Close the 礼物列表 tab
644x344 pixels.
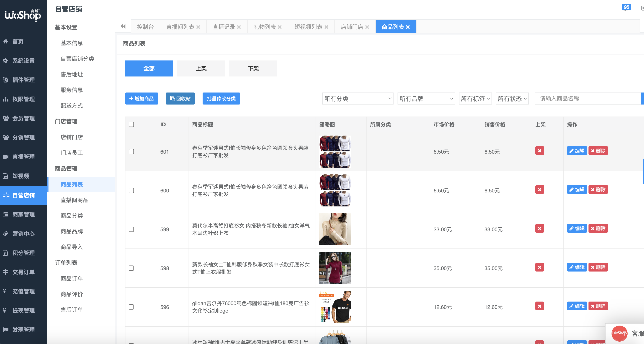(280, 27)
